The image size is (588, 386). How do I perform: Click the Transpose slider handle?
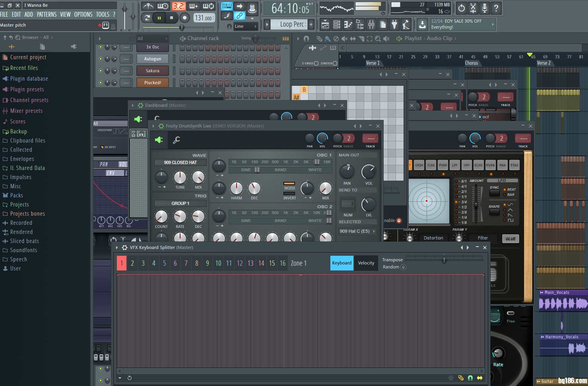[x=444, y=260]
